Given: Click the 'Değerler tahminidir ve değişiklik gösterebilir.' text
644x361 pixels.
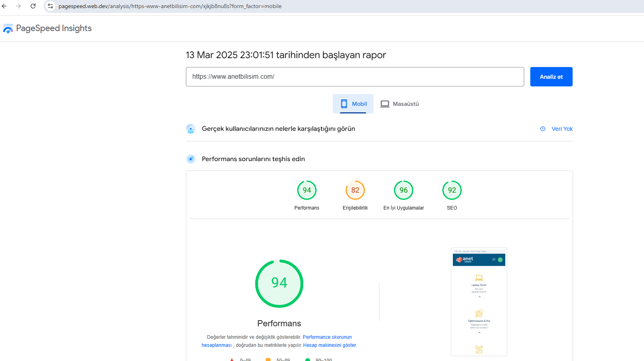Looking at the screenshot, I should (254, 337).
